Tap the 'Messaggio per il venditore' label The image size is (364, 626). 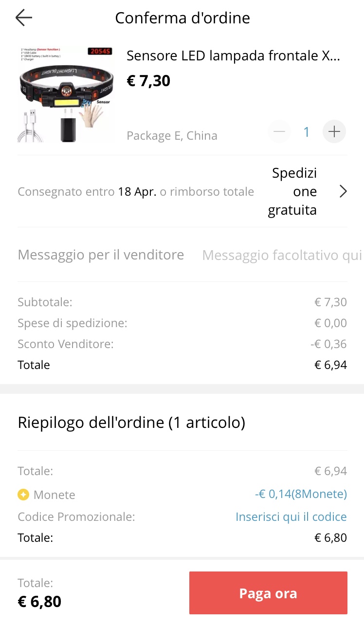[101, 255]
